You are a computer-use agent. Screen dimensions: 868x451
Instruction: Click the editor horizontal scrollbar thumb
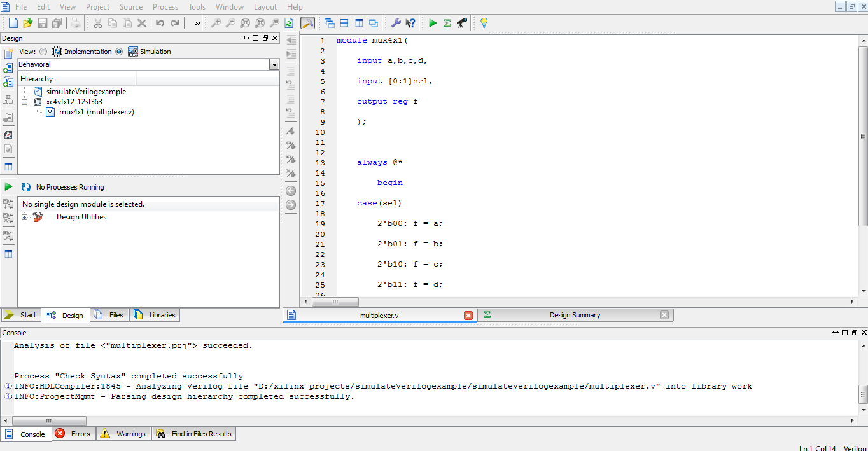335,302
